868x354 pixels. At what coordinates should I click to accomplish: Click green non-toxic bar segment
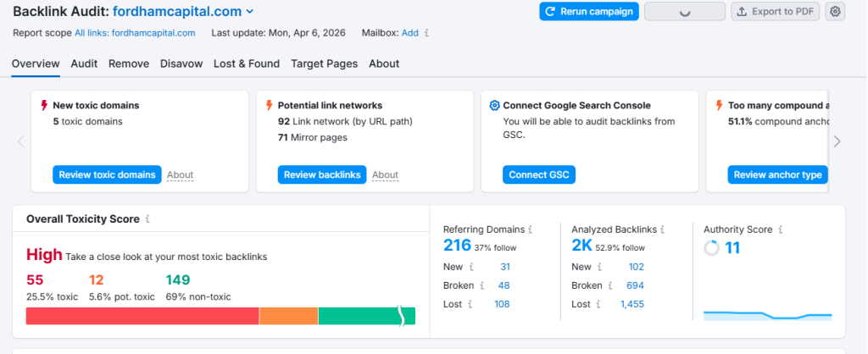(x=366, y=316)
